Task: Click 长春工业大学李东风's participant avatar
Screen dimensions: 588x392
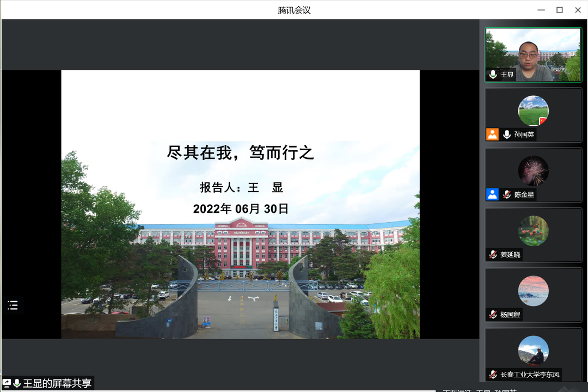Action: 533,350
